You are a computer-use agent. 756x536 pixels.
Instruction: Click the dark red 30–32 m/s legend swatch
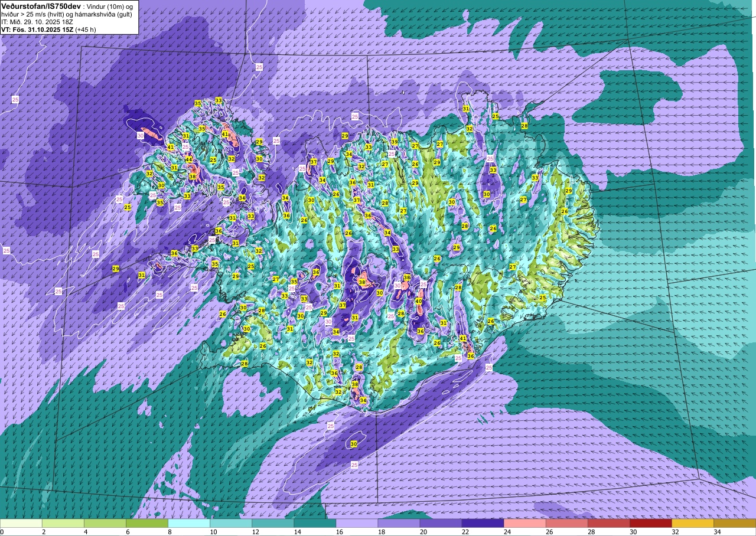point(650,523)
